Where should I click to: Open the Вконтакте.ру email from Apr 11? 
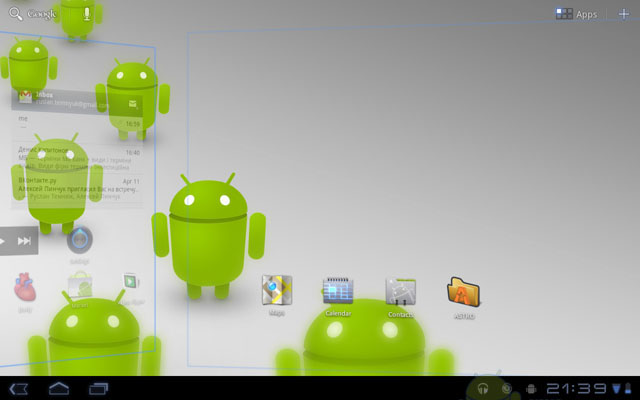(x=78, y=189)
